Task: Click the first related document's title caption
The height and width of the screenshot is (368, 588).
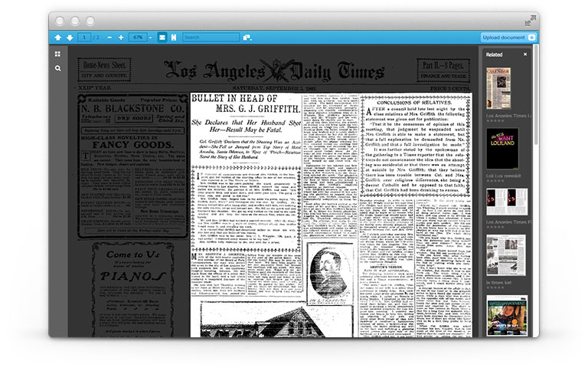Action: pyautogui.click(x=508, y=116)
